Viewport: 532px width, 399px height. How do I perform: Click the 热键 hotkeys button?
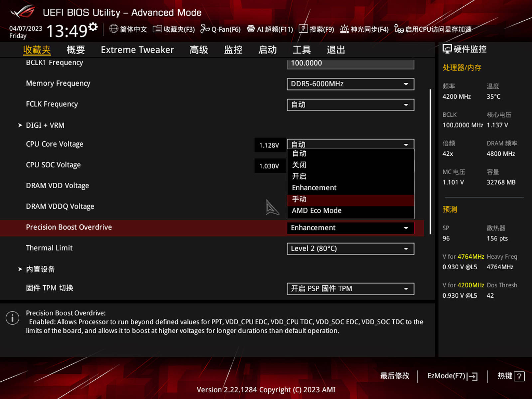pyautogui.click(x=511, y=376)
